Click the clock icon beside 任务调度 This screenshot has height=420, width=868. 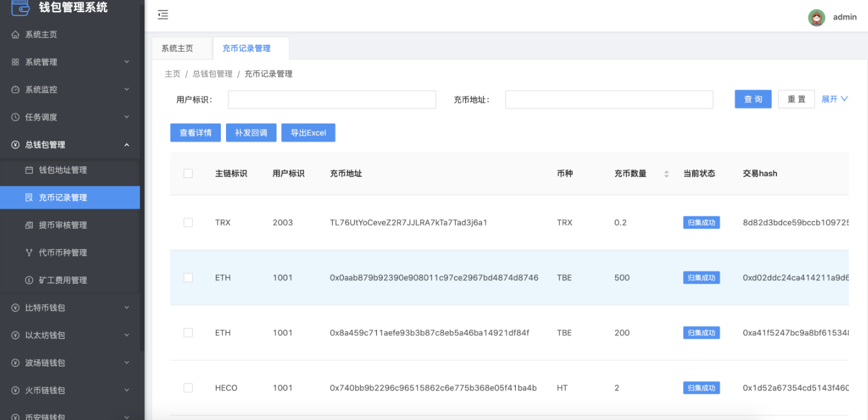(15, 117)
